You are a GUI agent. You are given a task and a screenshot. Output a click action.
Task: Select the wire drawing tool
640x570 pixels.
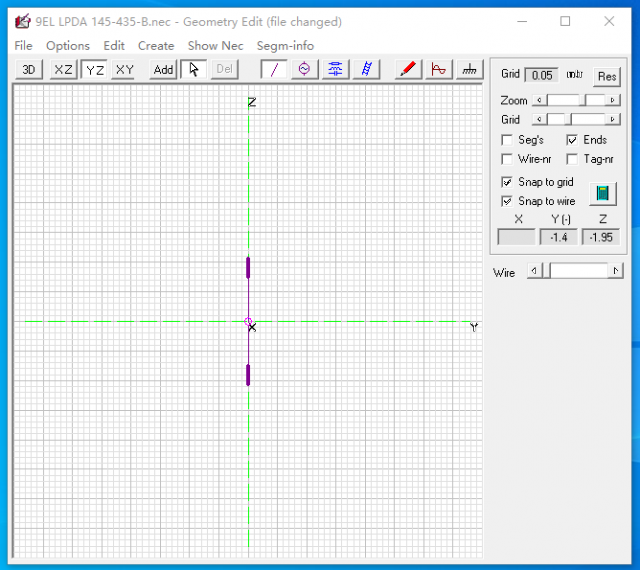[274, 69]
